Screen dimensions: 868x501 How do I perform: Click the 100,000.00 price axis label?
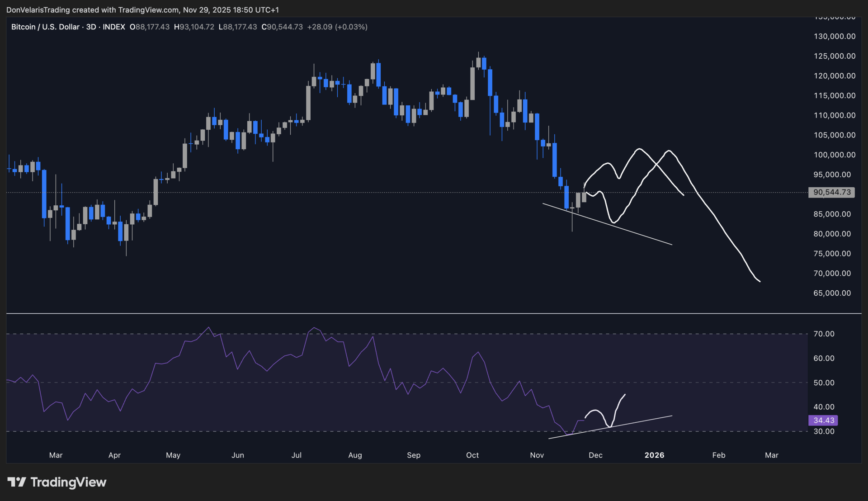(x=834, y=155)
